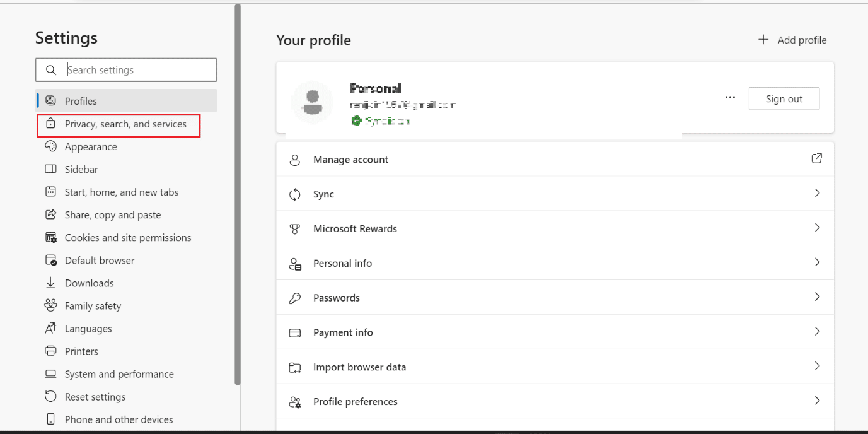
Task: Click the sidebar scrollbar
Action: pos(238,189)
